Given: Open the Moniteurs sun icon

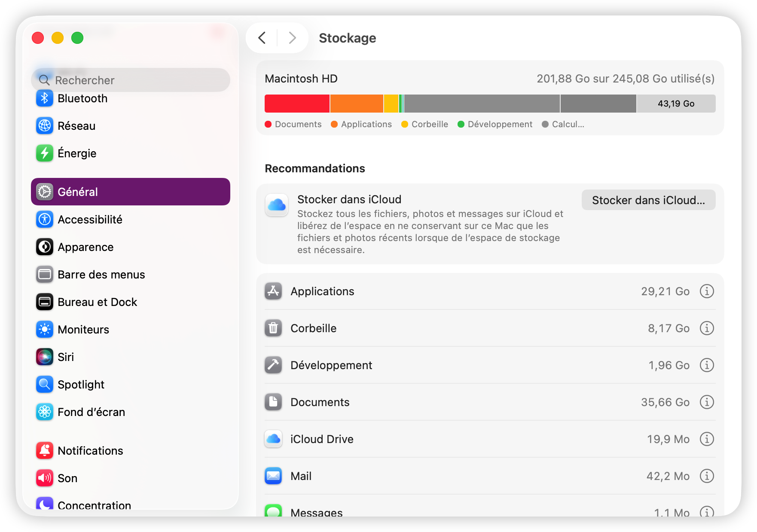Looking at the screenshot, I should [x=45, y=330].
